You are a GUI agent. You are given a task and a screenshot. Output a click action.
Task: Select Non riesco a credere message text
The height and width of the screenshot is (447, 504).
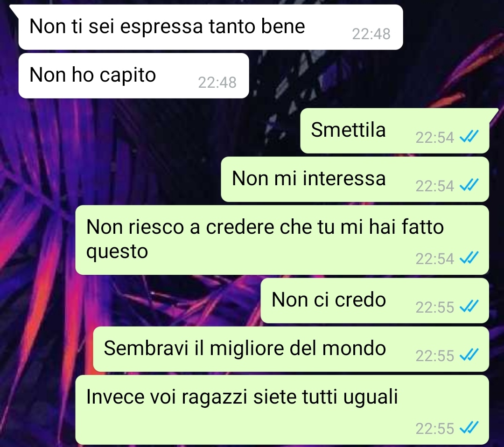265,239
